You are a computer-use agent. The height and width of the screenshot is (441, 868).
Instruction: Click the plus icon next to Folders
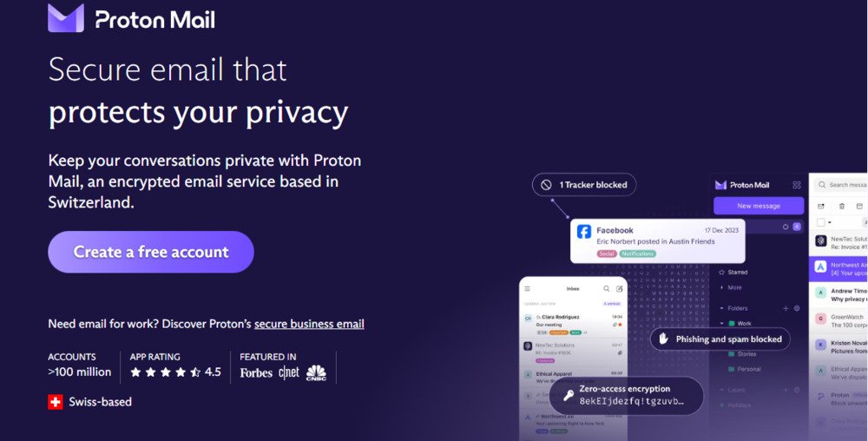coord(786,308)
